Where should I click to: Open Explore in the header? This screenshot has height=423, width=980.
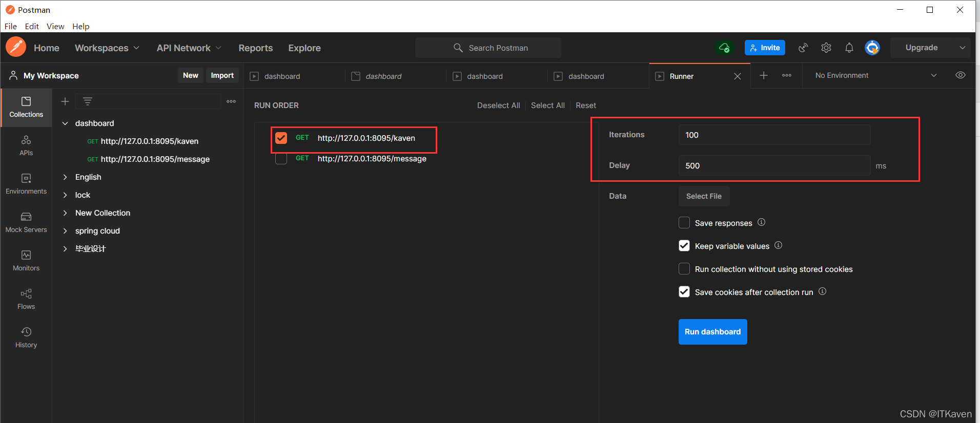coord(304,48)
